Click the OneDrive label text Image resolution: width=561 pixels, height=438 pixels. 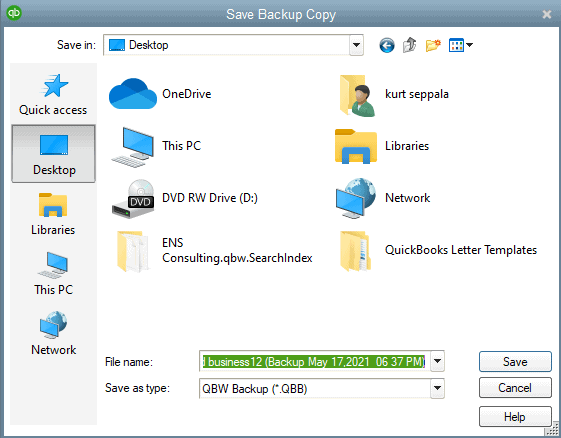pyautogui.click(x=187, y=94)
